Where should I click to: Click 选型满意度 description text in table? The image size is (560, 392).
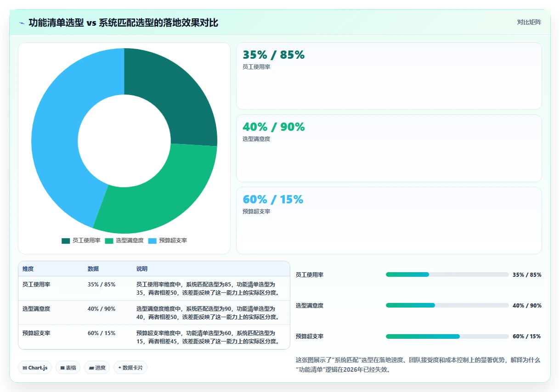(x=208, y=313)
